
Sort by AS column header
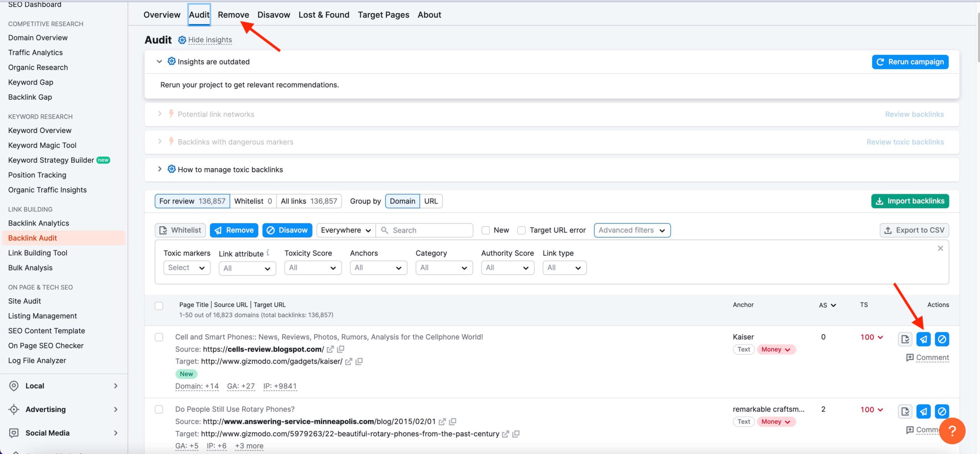coord(827,305)
